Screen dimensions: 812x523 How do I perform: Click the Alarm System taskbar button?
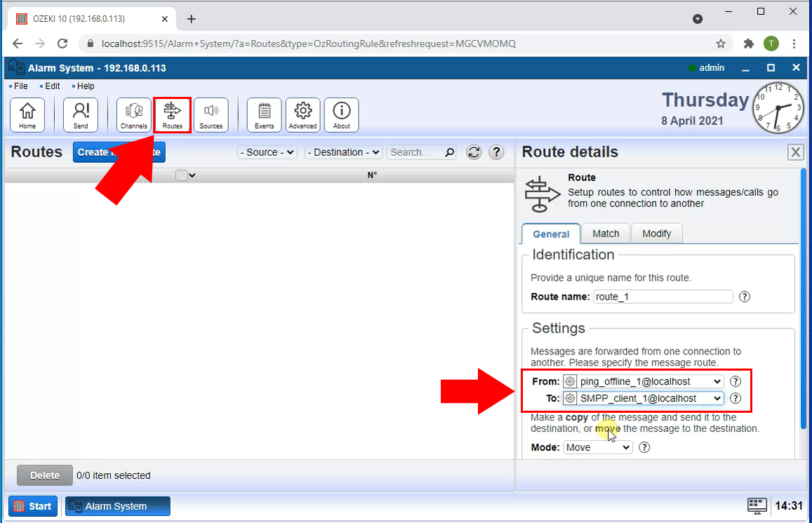coord(117,506)
